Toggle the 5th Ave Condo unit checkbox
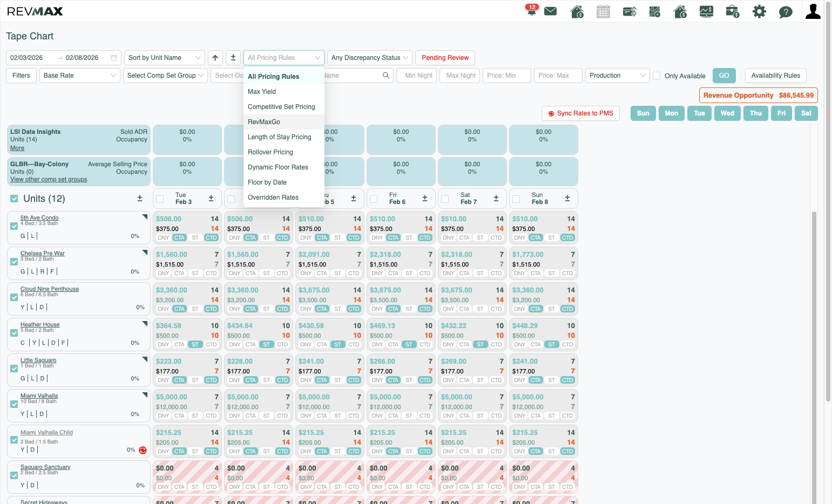This screenshot has width=832, height=504. 14,227
